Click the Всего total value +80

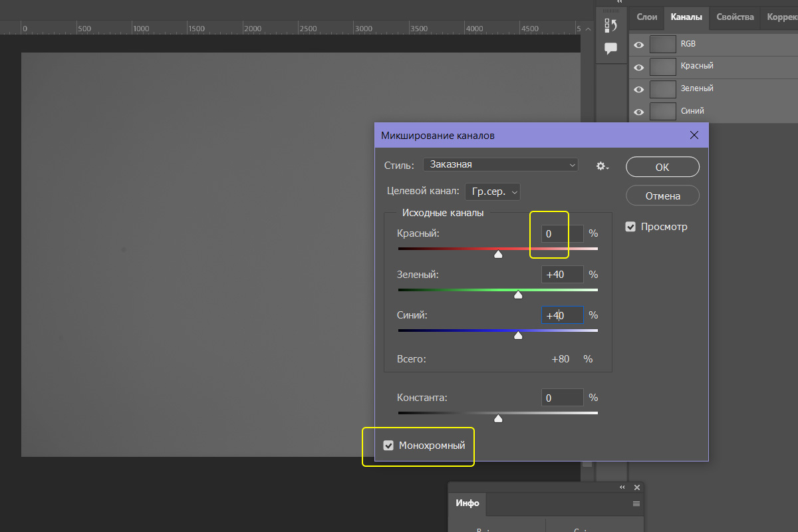point(561,359)
